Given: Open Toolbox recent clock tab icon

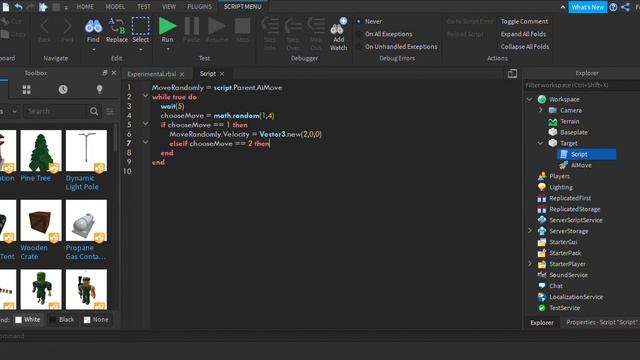Looking at the screenshot, I should coord(63,89).
